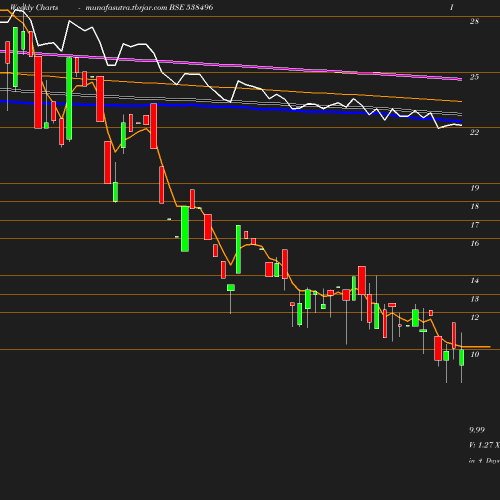
Task: Click the last price value 9.99
Action: 477,430
